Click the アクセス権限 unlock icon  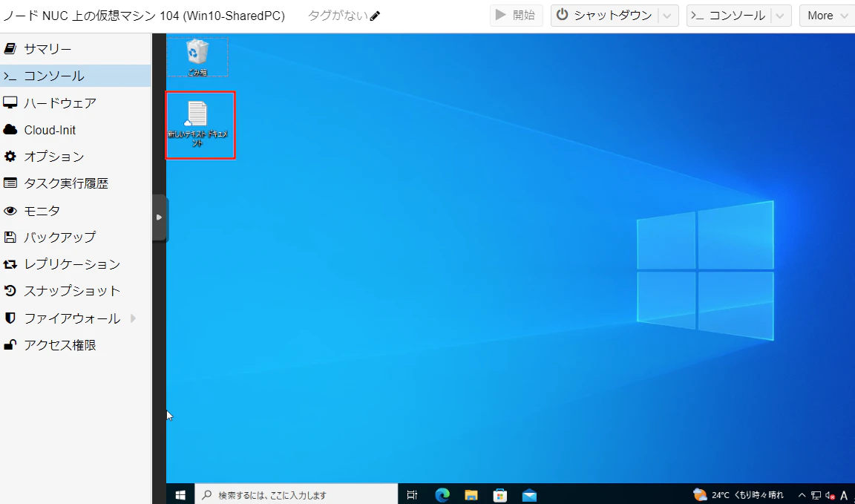[x=10, y=344]
